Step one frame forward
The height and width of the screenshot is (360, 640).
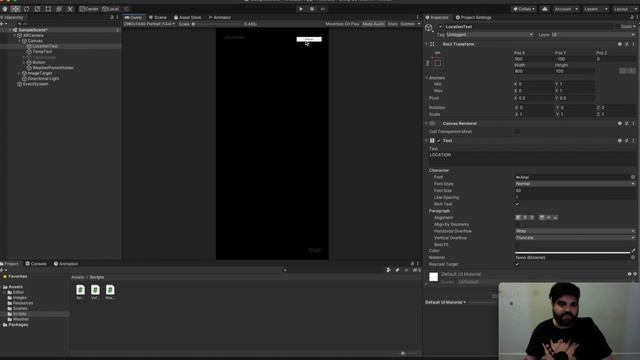(323, 9)
